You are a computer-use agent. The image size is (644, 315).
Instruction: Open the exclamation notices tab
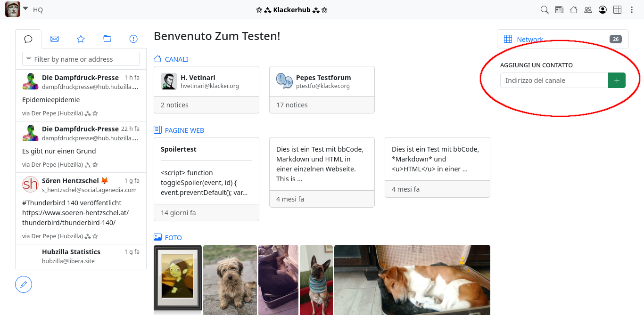click(133, 39)
